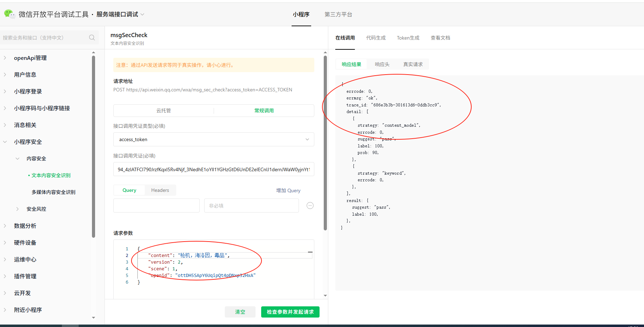The image size is (644, 327).
Task: Show the 真实请求 tab
Action: pos(413,64)
